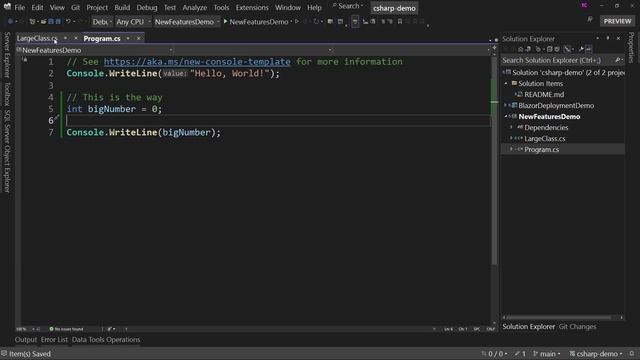
Task: Start debugging NewFeaturesDemo with green play button
Action: (x=256, y=22)
